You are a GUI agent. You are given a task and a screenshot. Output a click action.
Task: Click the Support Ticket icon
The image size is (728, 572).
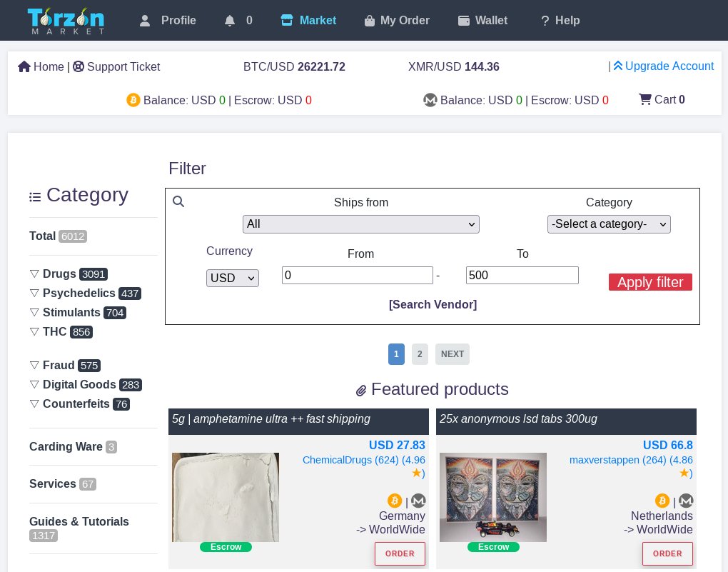click(79, 66)
